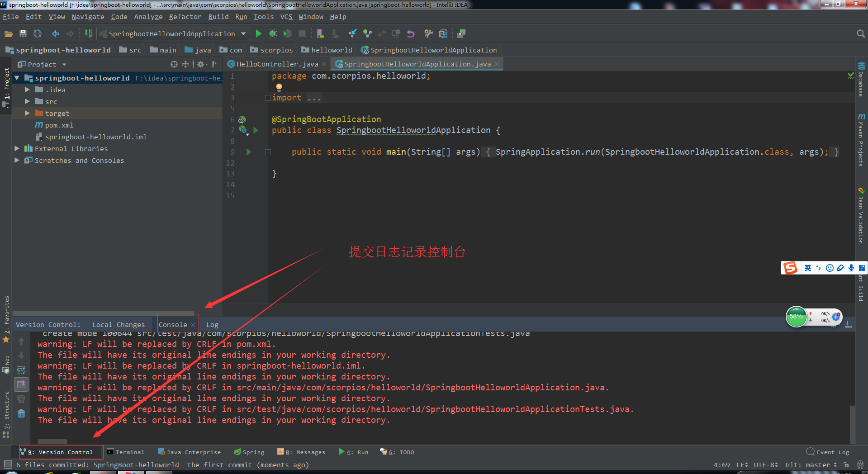Image resolution: width=868 pixels, height=474 pixels.
Task: Toggle soft-wrap in console sidebar
Action: point(21,370)
